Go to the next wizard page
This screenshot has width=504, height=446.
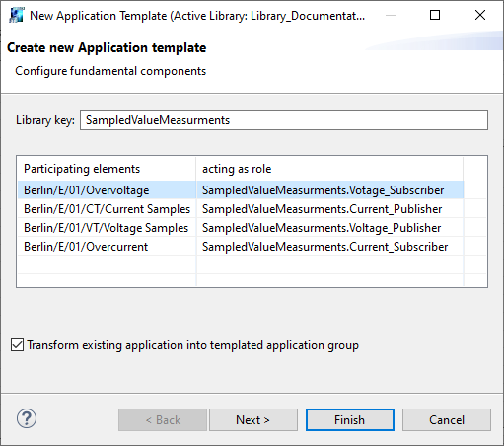[x=253, y=420]
